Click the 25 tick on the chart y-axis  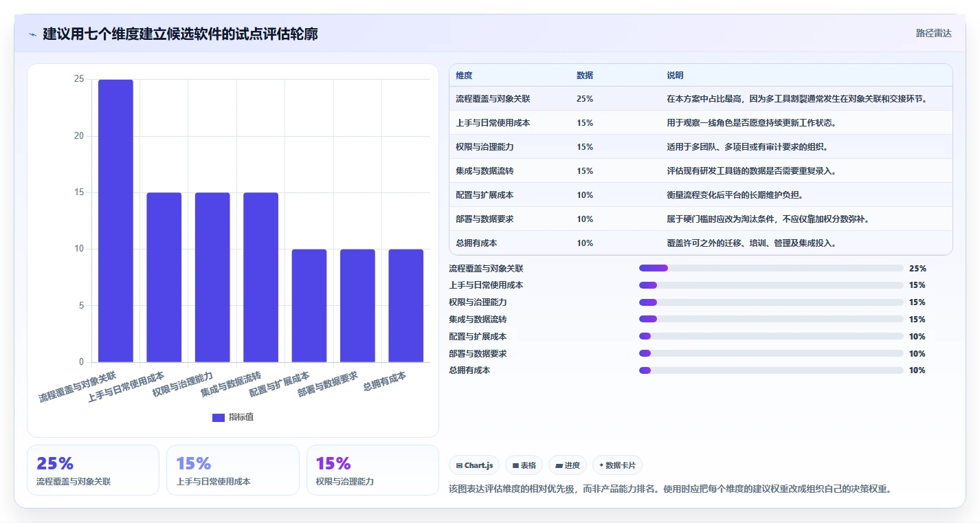79,80
